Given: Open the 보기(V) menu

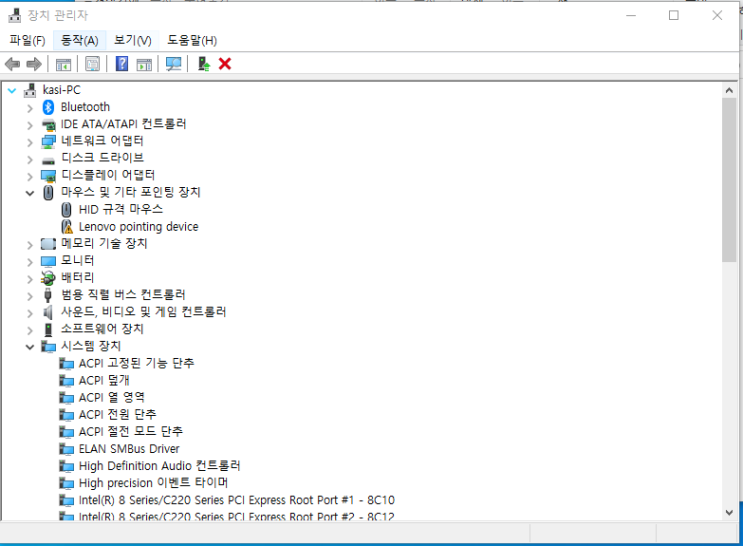Looking at the screenshot, I should [132, 40].
